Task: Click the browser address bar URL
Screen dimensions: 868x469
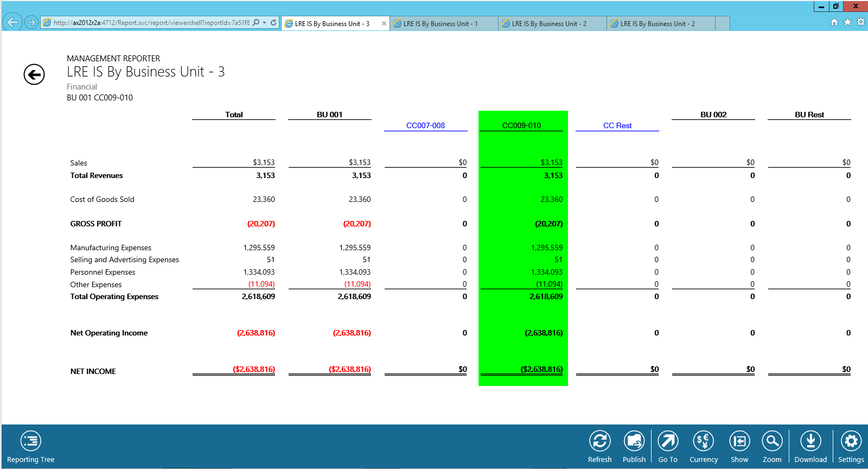Action: (151, 23)
